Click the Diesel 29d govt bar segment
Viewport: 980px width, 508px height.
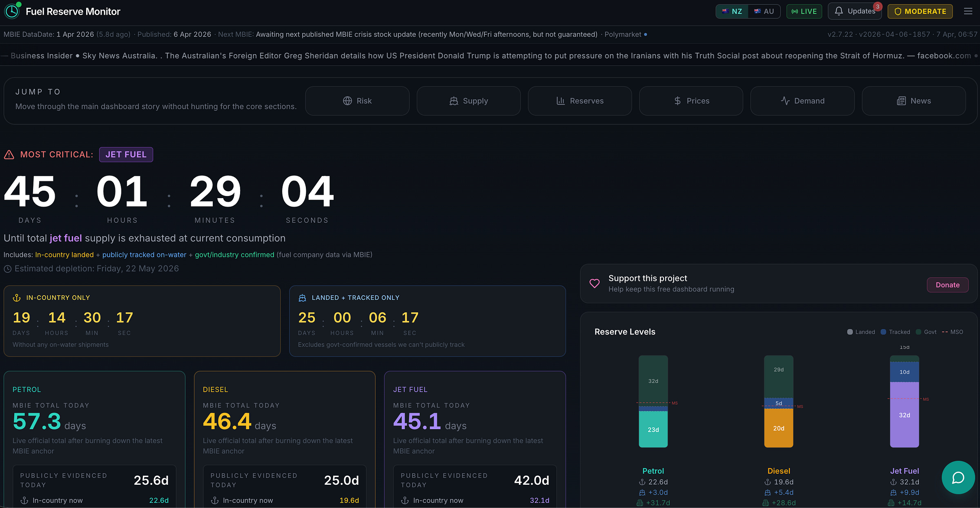779,376
